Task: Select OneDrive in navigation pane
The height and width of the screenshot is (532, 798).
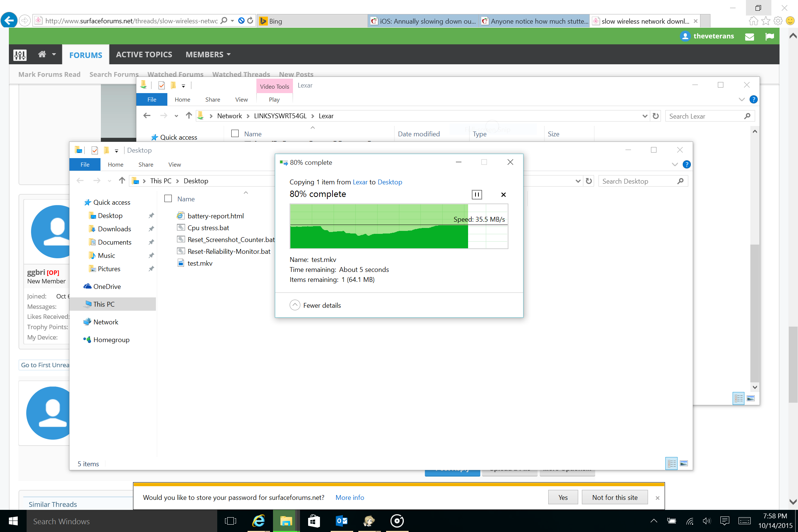Action: point(107,286)
